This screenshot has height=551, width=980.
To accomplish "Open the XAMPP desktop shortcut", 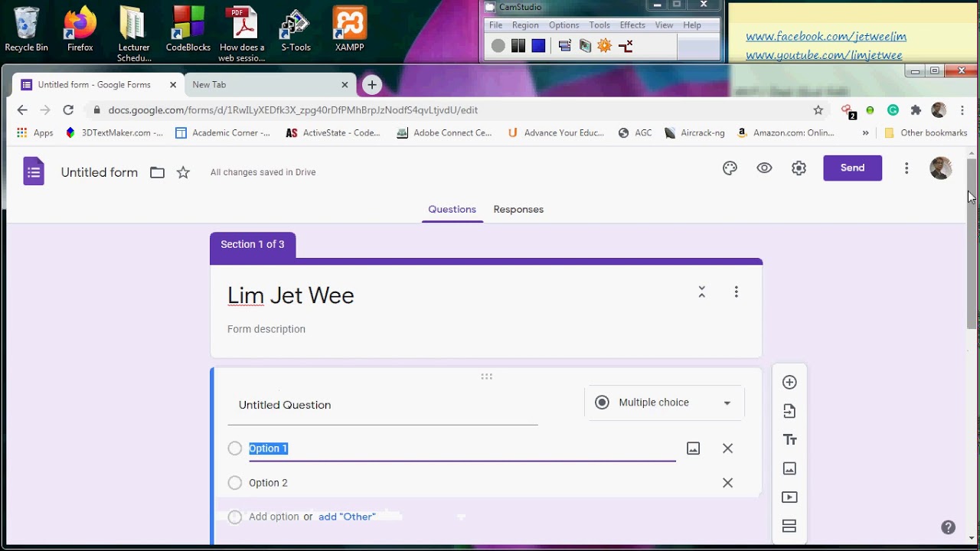I will click(349, 30).
